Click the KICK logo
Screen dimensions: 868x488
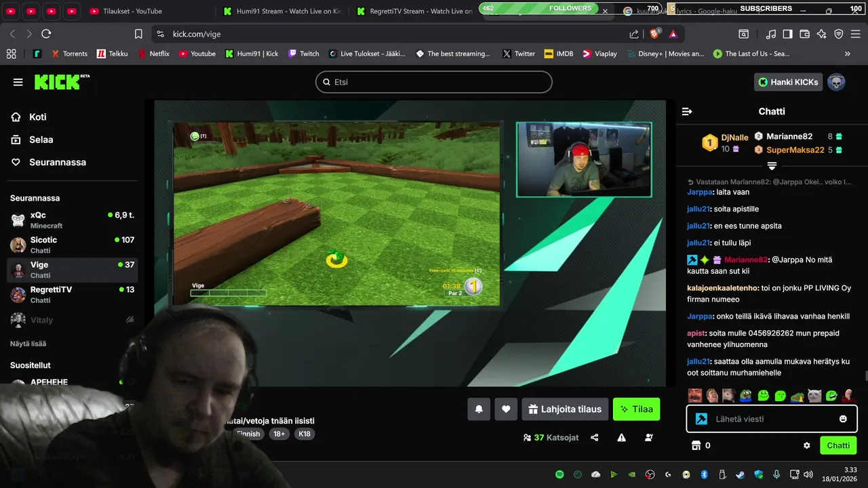coord(62,82)
